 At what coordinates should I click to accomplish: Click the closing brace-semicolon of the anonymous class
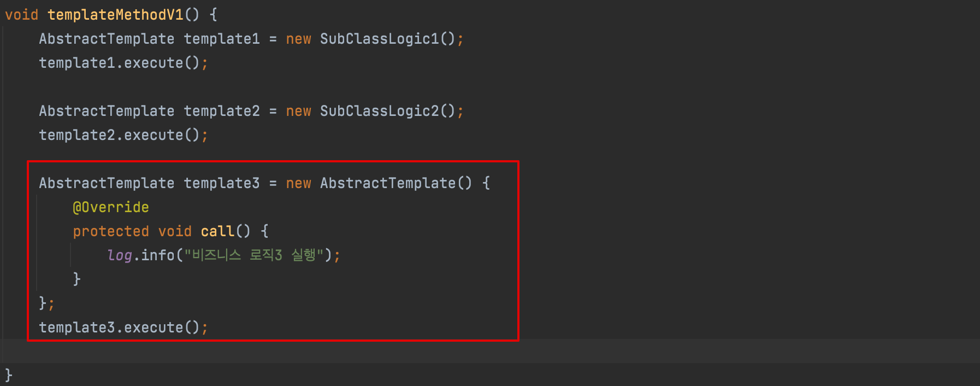pyautogui.click(x=46, y=303)
